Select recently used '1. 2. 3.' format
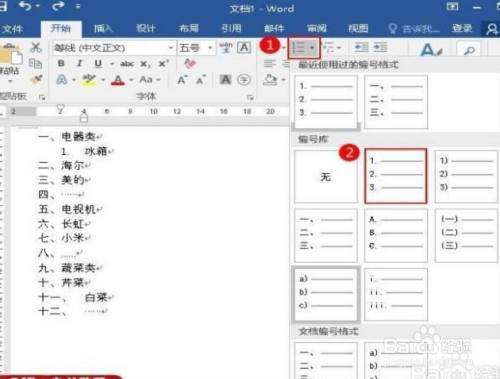 (x=326, y=102)
